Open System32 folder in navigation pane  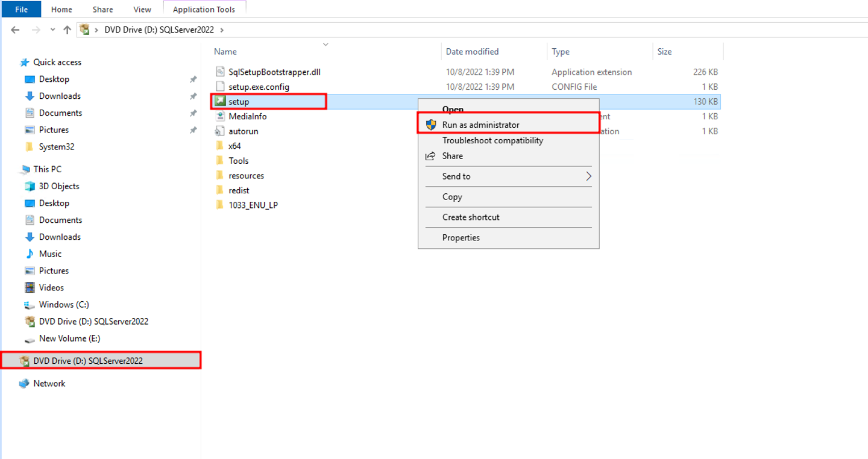[x=57, y=146]
